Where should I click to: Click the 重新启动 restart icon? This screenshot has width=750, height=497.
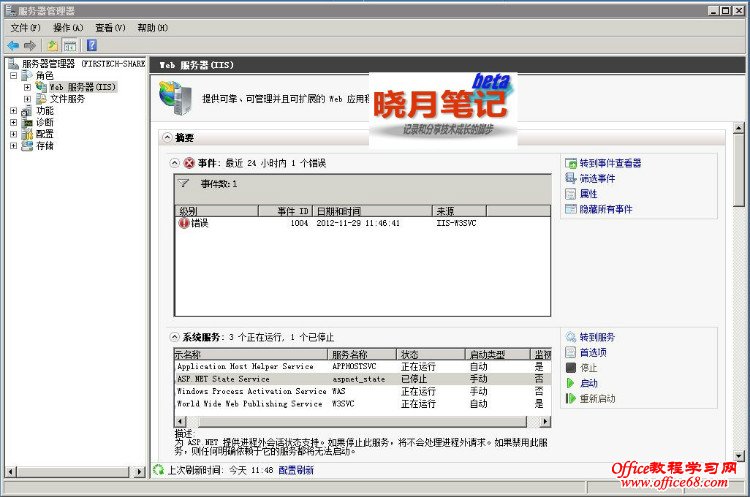[570, 398]
